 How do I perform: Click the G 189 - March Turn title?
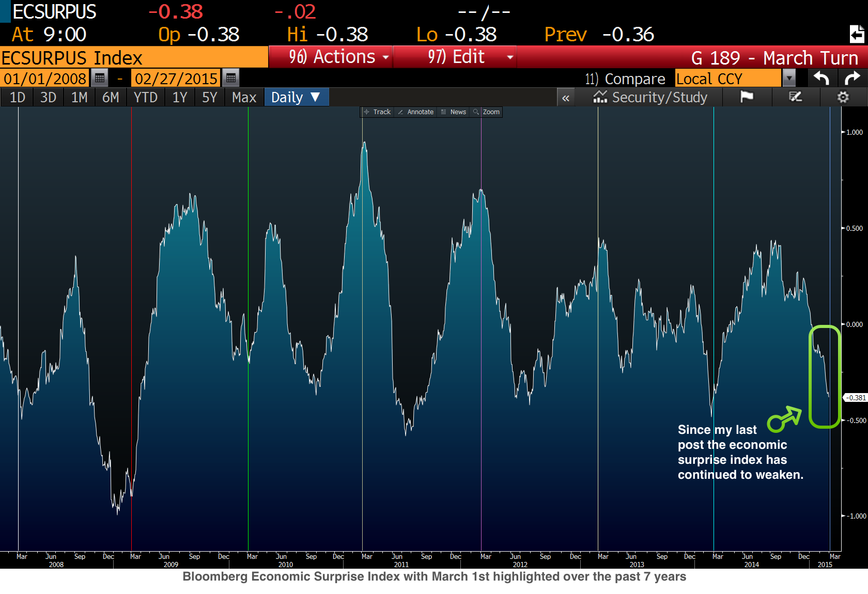click(x=775, y=57)
